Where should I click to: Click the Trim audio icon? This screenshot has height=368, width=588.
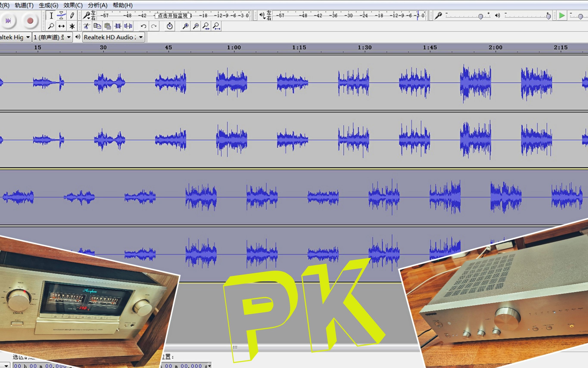click(118, 26)
